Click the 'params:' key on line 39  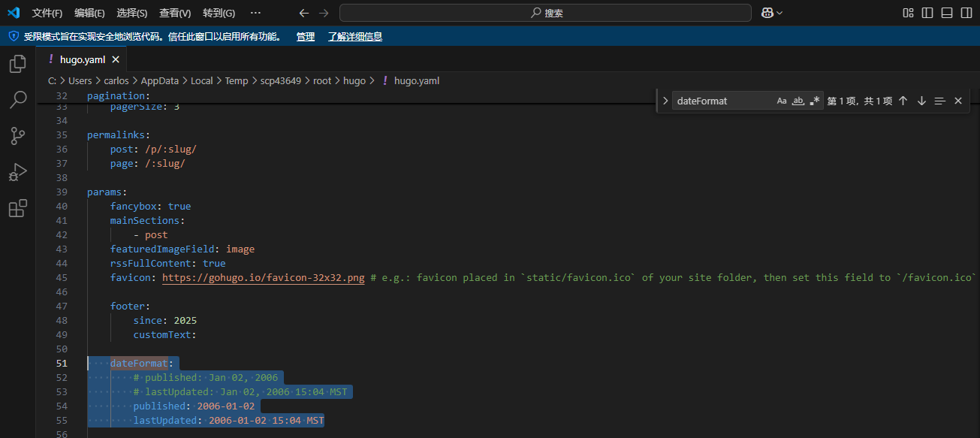click(x=107, y=192)
